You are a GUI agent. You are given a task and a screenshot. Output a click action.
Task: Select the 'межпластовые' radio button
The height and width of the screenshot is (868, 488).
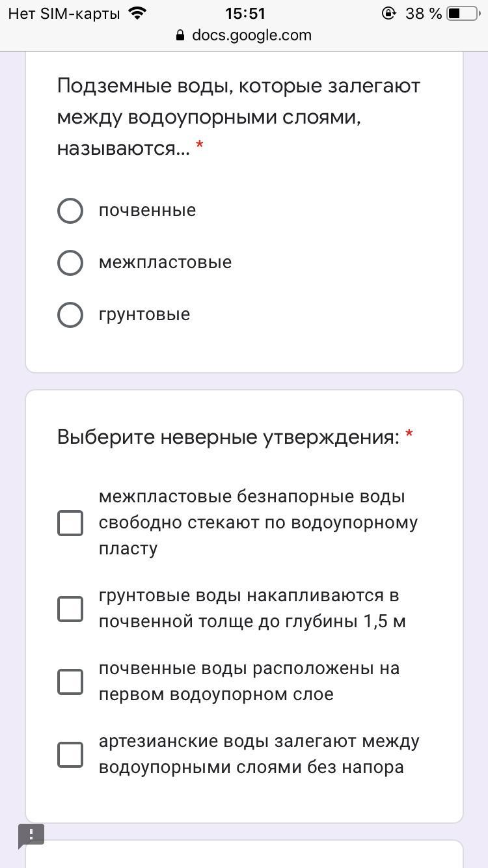tap(70, 263)
